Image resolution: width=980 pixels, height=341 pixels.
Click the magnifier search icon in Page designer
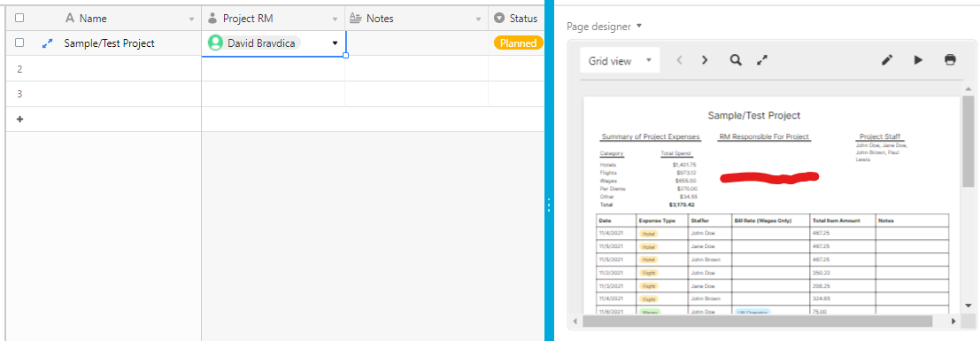tap(737, 60)
